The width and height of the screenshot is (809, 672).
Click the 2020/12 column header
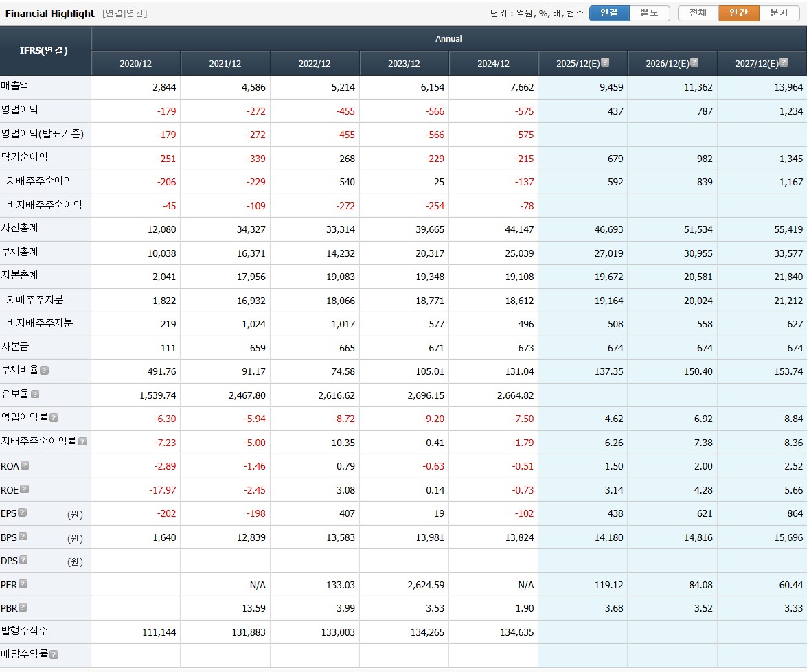click(x=136, y=63)
